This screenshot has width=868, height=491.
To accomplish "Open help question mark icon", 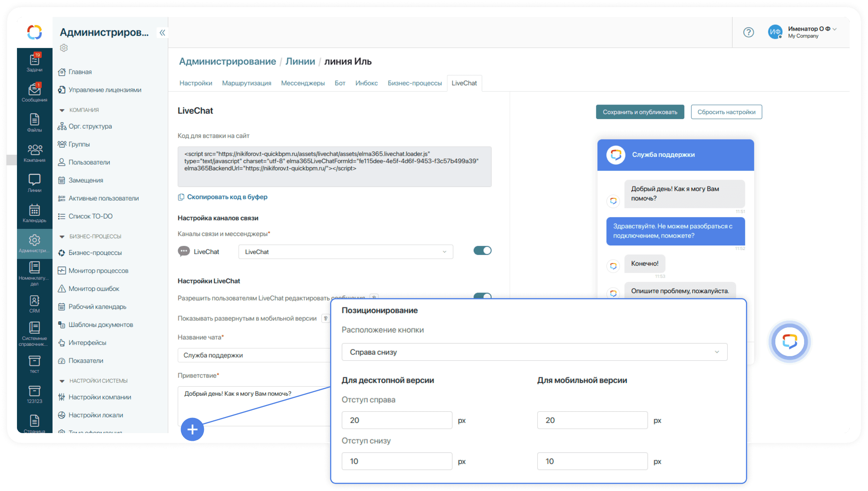I will point(749,32).
